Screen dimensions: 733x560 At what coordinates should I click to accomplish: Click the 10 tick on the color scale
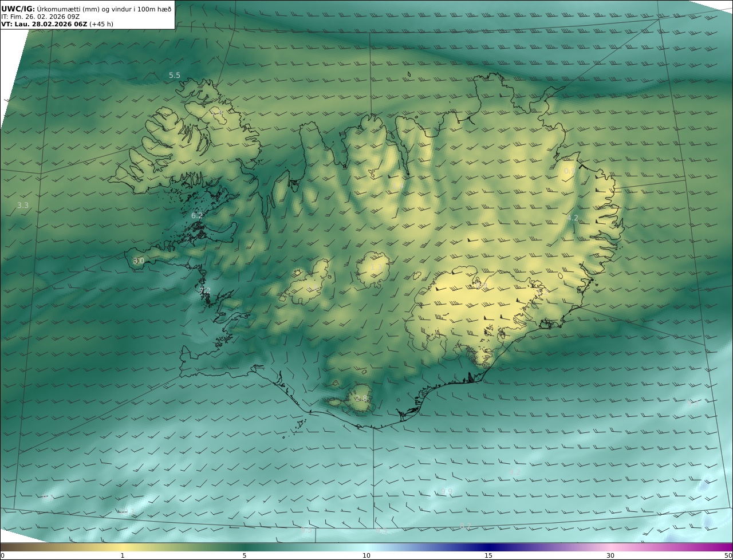[366, 555]
